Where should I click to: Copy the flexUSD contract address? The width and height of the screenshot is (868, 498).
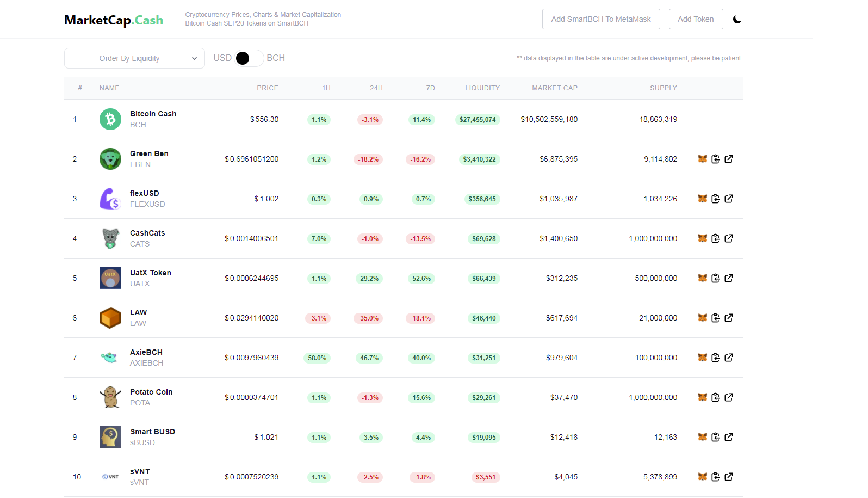pyautogui.click(x=716, y=199)
